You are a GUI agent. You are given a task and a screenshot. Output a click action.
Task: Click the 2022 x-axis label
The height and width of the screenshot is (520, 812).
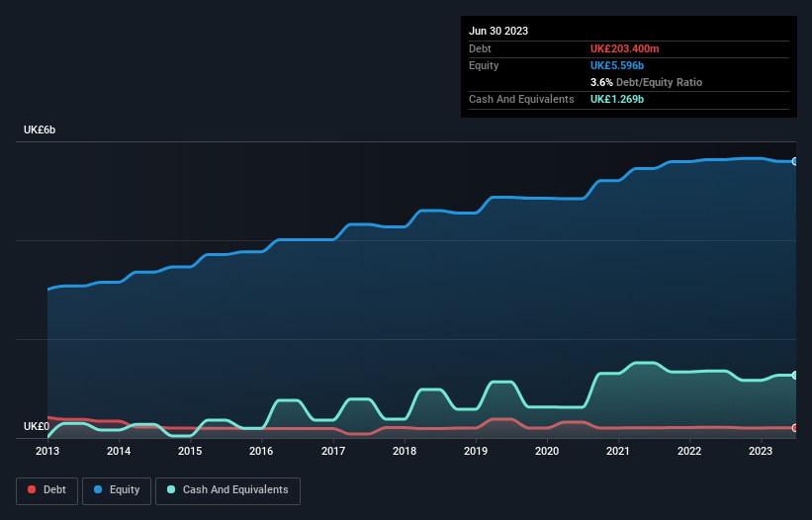pos(689,451)
